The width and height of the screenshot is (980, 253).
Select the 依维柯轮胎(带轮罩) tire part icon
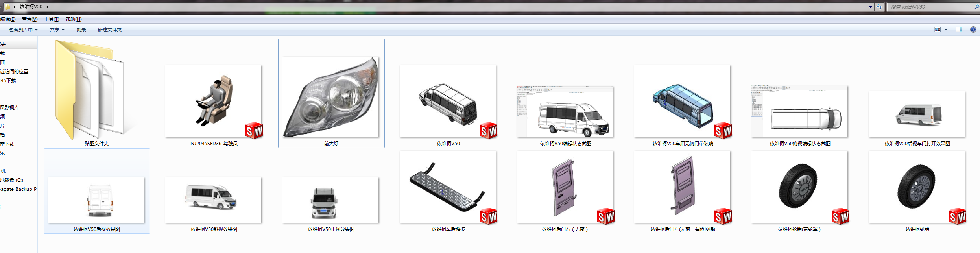click(800, 187)
